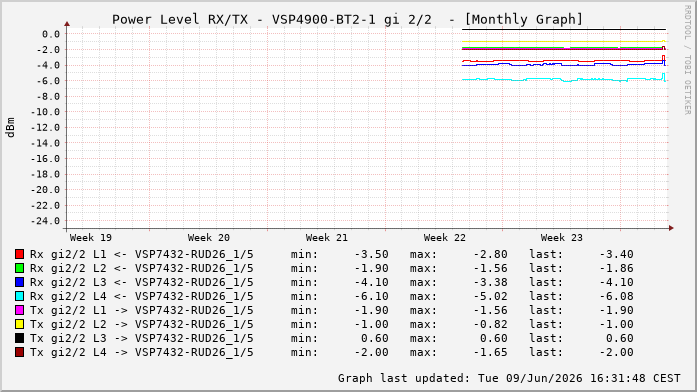Click the Week 23 axis label
Screen dimensions: 697x392
coord(561,238)
